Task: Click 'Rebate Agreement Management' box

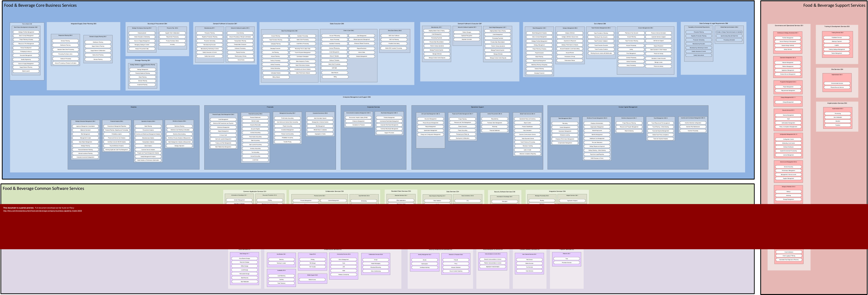Action: 361,39
